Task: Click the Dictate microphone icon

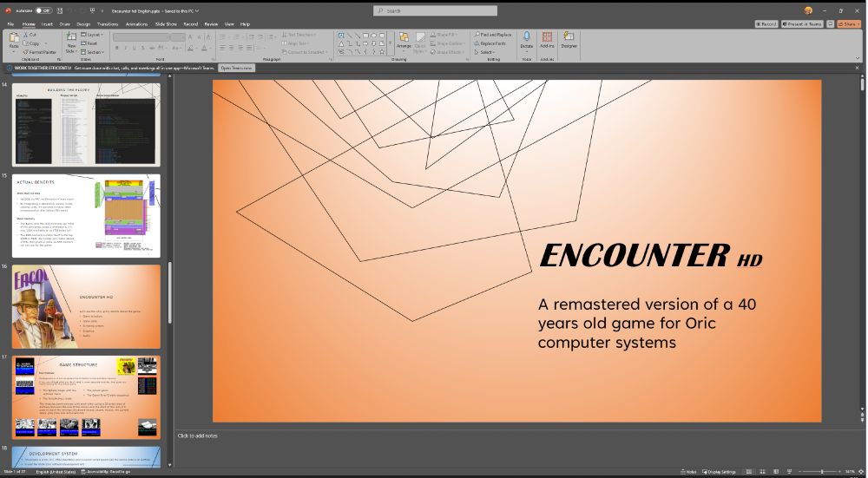Action: pos(527,37)
